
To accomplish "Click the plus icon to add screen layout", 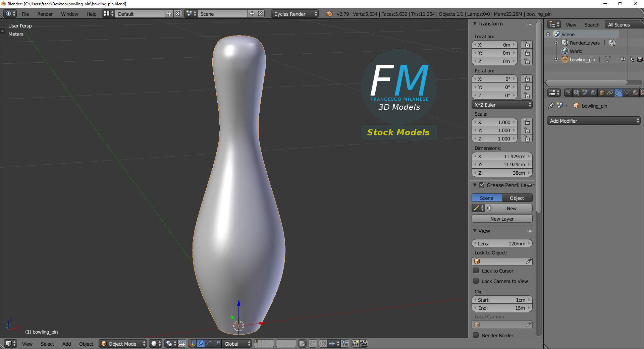I will coord(169,14).
